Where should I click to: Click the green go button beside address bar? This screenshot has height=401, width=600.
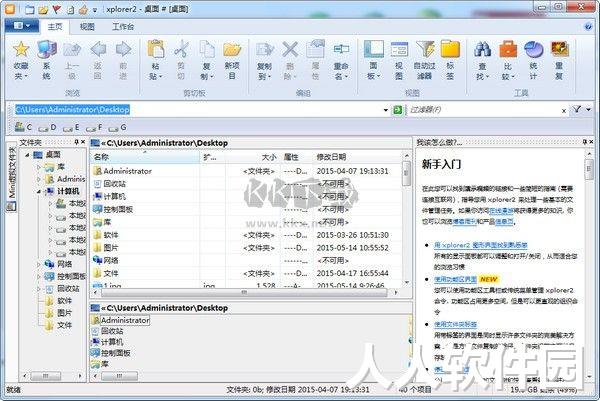(x=398, y=110)
